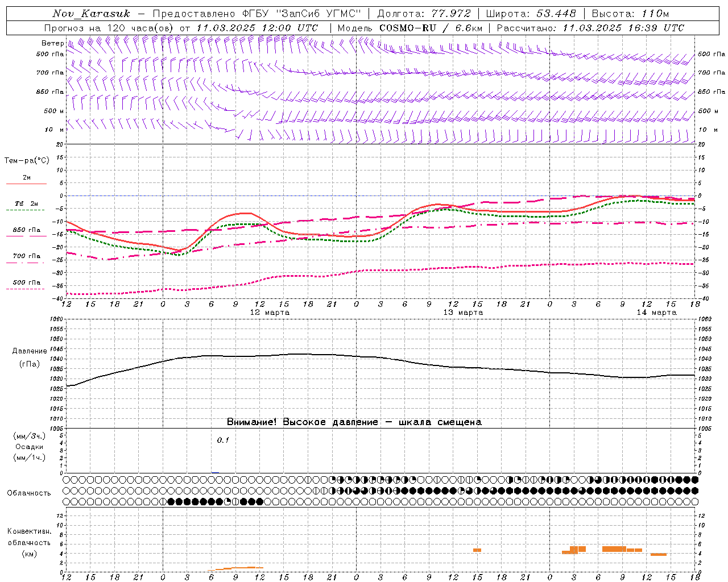Click the "700 гПа" temperature legend entry
Viewport: 728px width, 582px height.
pyautogui.click(x=27, y=256)
